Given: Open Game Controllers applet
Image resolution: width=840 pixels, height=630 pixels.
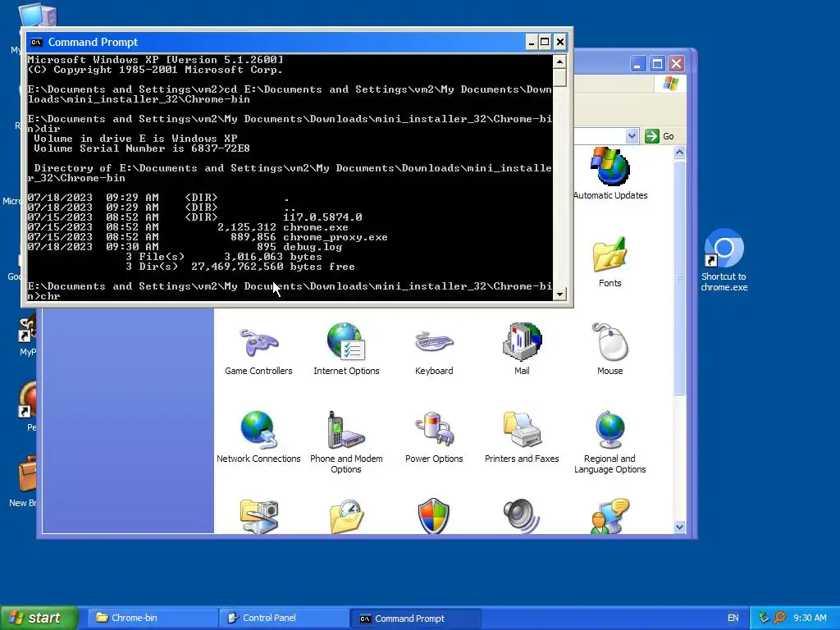Looking at the screenshot, I should pos(258,349).
